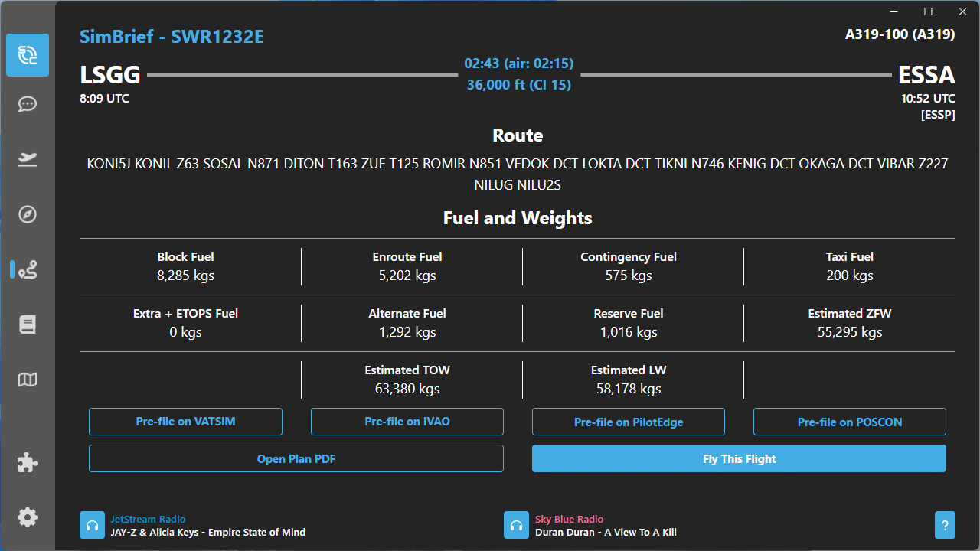This screenshot has width=980, height=551.
Task: Open the folded map icon
Action: (x=28, y=380)
